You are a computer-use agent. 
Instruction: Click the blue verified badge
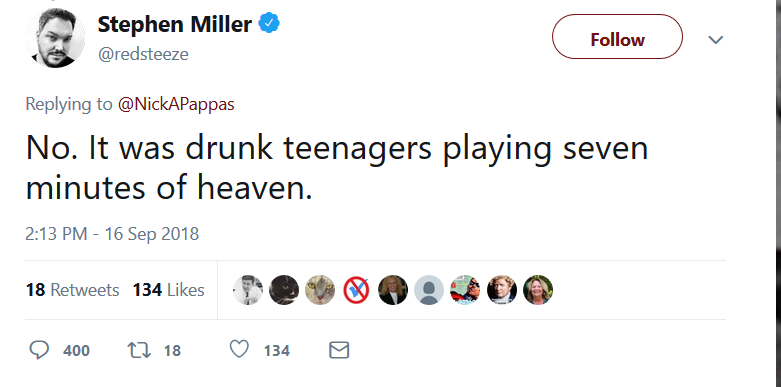pos(268,23)
